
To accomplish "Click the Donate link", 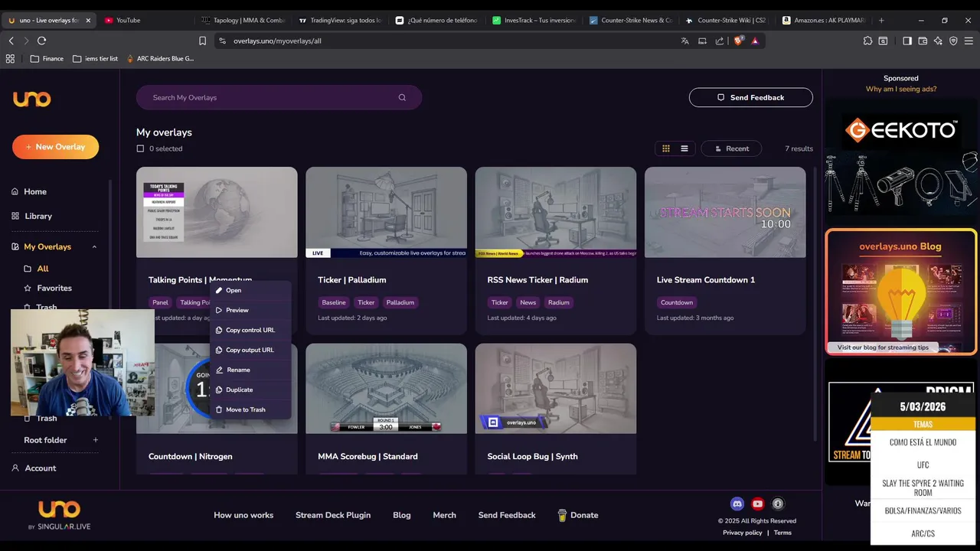I will pyautogui.click(x=577, y=515).
